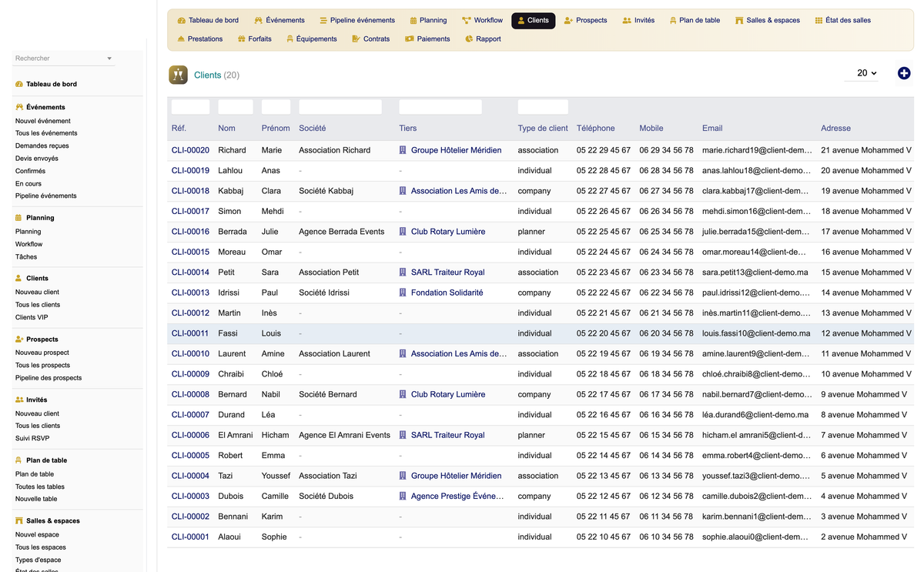This screenshot has height=572, width=924.
Task: Open the Prestations tab
Action: [199, 38]
